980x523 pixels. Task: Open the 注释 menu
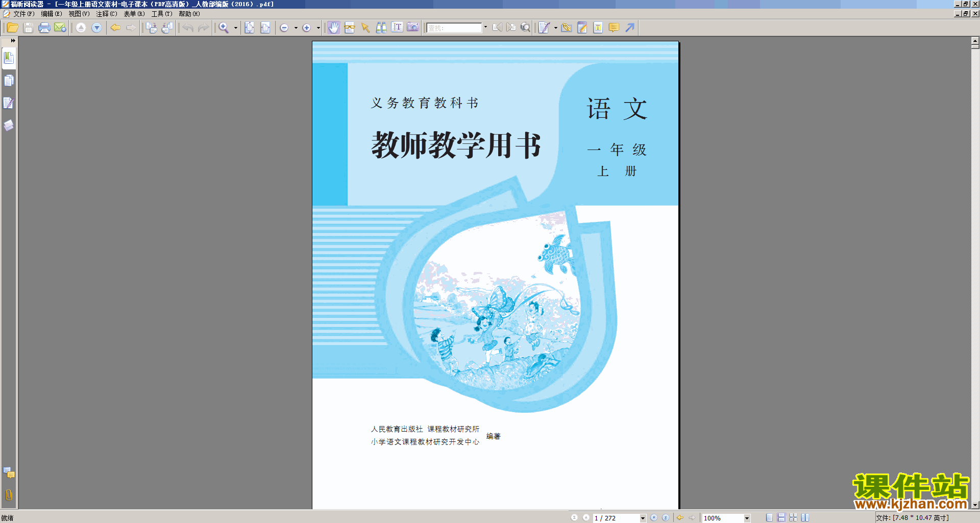[107, 14]
